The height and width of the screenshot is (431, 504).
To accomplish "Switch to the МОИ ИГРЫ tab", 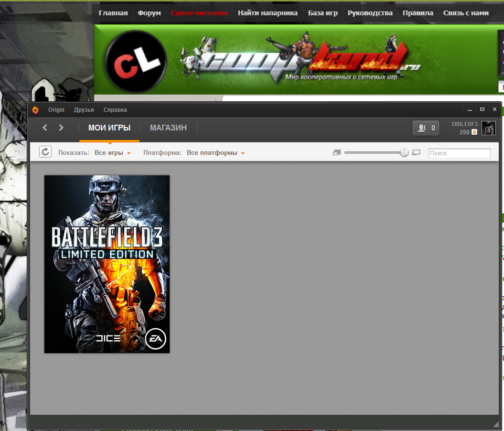I will click(109, 128).
